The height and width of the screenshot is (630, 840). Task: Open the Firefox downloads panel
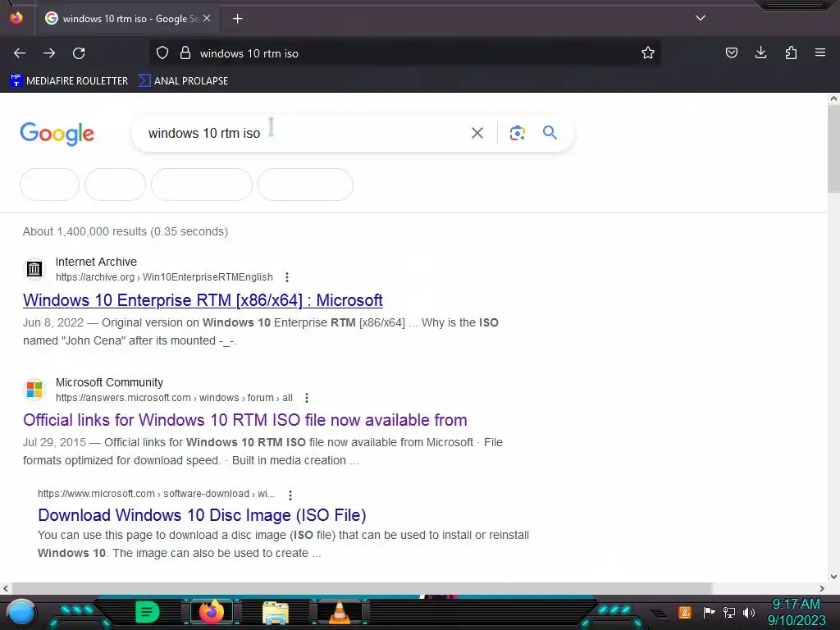pyautogui.click(x=760, y=53)
